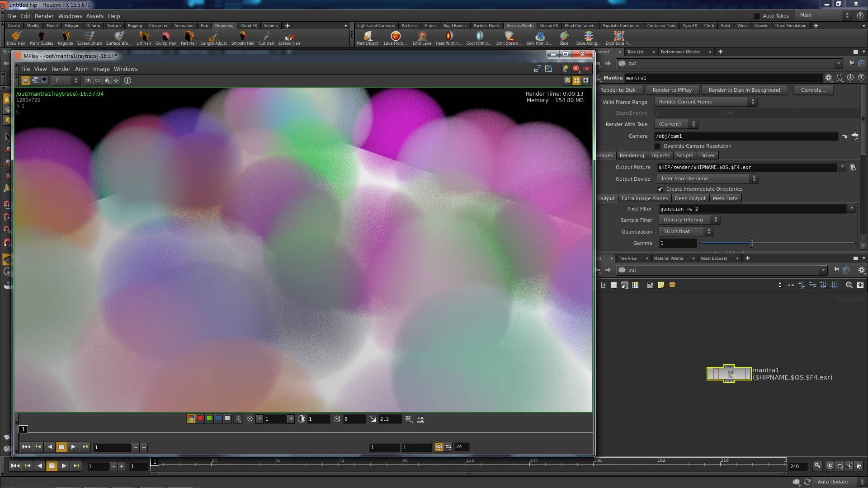Viewport: 868px width, 488px height.
Task: Zoom out on MPlay image
Action: [98, 80]
